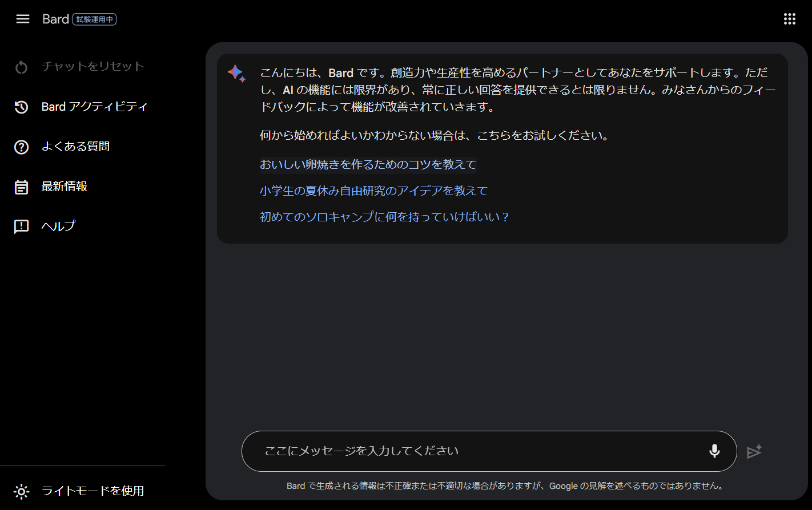Open 最新情報 in sidebar
The height and width of the screenshot is (510, 812).
pyautogui.click(x=65, y=187)
